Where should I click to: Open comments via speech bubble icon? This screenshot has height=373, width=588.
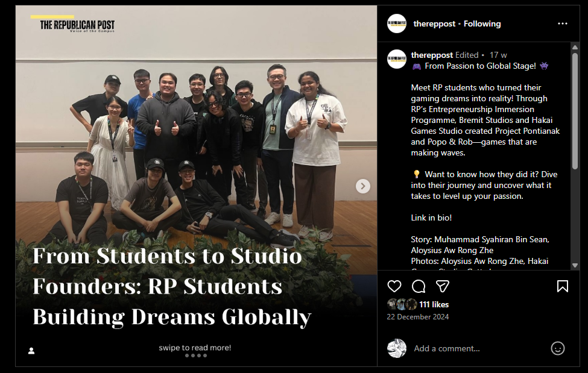pyautogui.click(x=419, y=286)
